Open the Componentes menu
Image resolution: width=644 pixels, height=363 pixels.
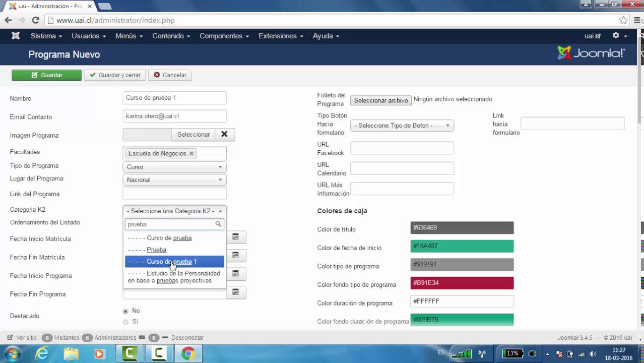224,36
